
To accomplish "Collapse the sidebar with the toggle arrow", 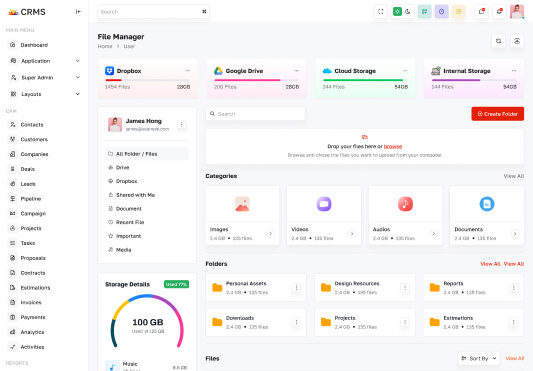I will [x=78, y=12].
